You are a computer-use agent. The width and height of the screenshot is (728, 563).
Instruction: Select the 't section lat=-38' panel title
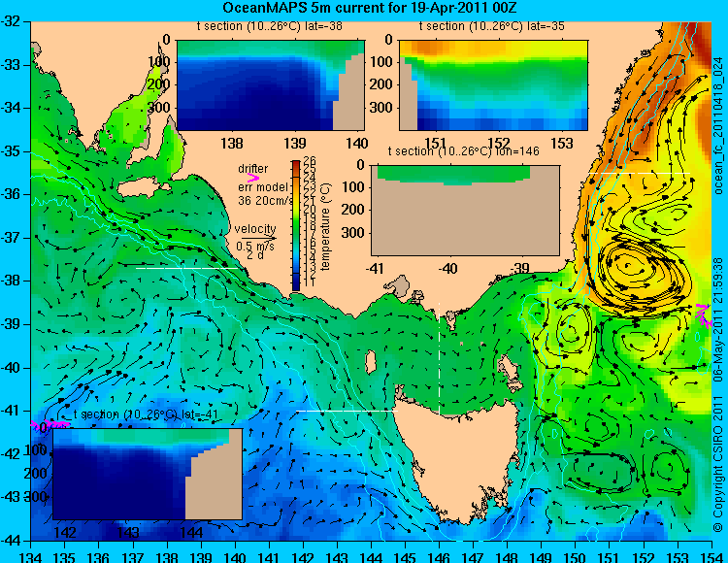coord(270,26)
